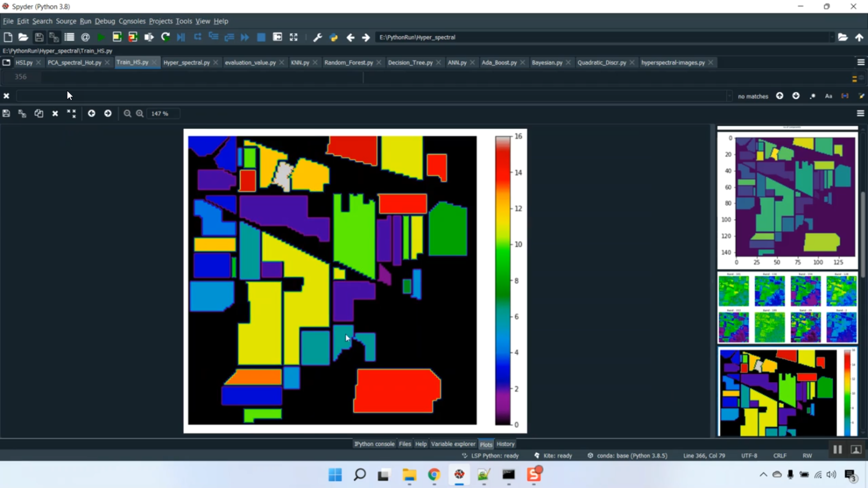Toggle case-sensitive search matching
The height and width of the screenshot is (488, 868).
(x=828, y=96)
